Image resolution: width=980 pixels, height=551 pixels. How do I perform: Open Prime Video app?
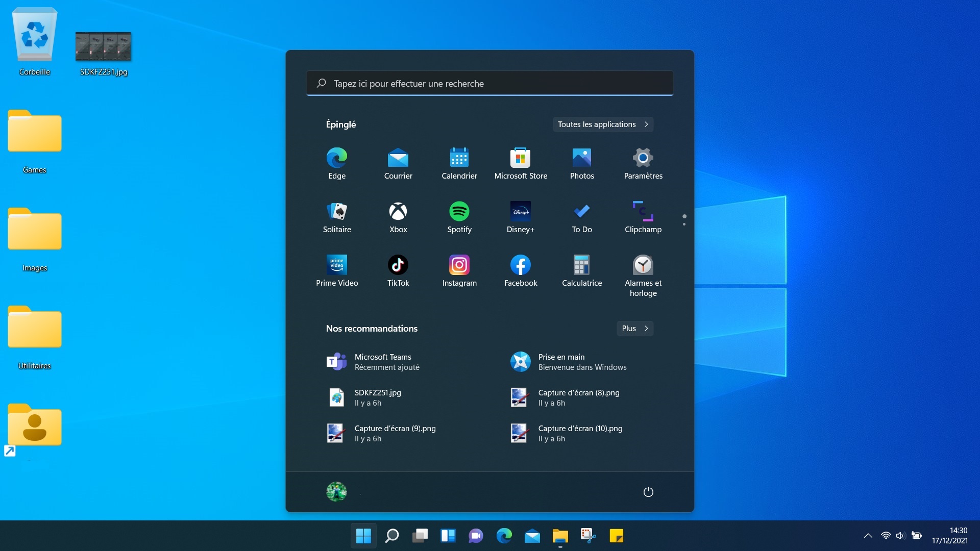(x=337, y=270)
